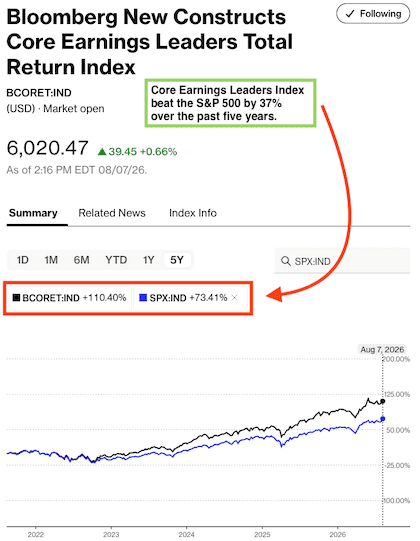Open the Index Info tab
The image size is (420, 541).
(193, 213)
